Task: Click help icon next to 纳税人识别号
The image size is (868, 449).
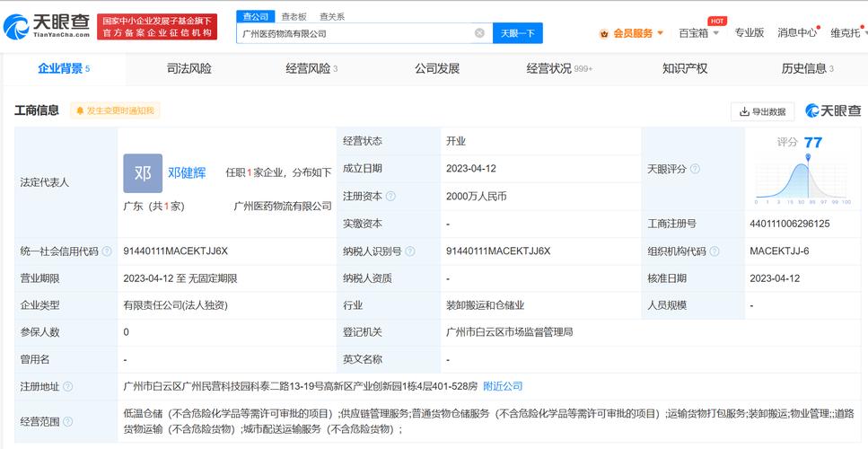Action: (x=410, y=251)
